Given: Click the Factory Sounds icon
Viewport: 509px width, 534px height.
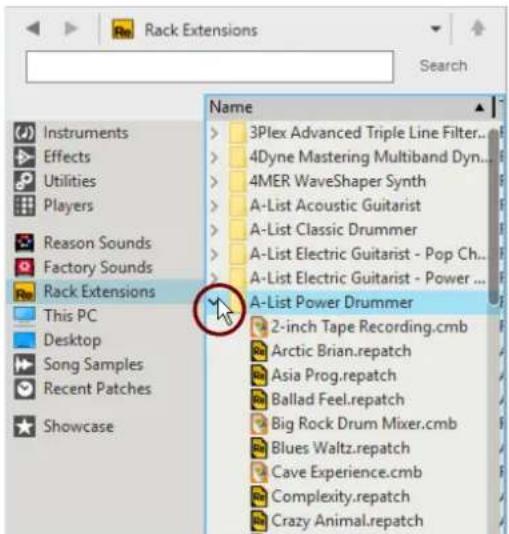Looking at the screenshot, I should (x=24, y=267).
